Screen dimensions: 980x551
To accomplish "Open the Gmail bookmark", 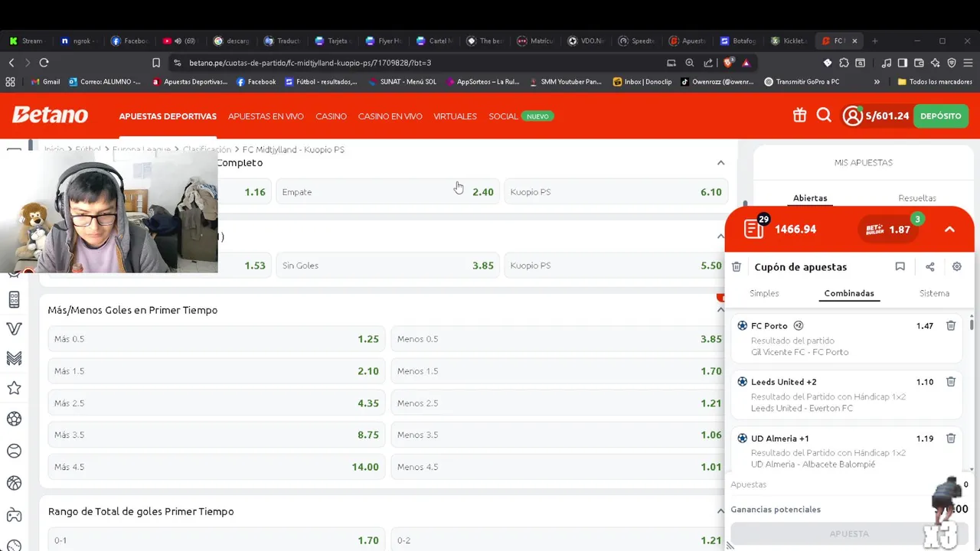I will tap(45, 82).
